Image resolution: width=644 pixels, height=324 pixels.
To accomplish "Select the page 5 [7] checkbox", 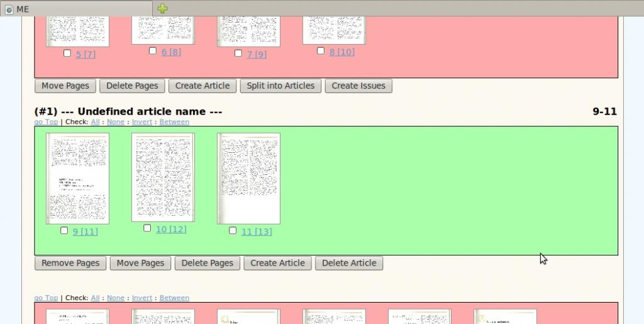I will 67,53.
